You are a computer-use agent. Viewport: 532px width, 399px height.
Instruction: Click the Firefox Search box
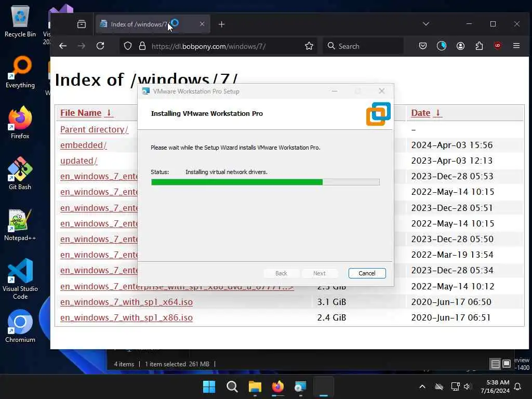pos(363,46)
